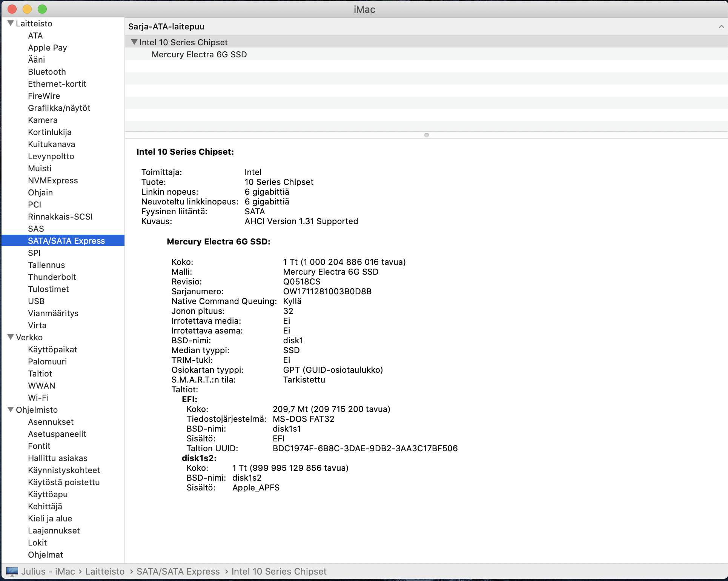Open the Laajennukset section
The width and height of the screenshot is (728, 581).
[x=54, y=530]
